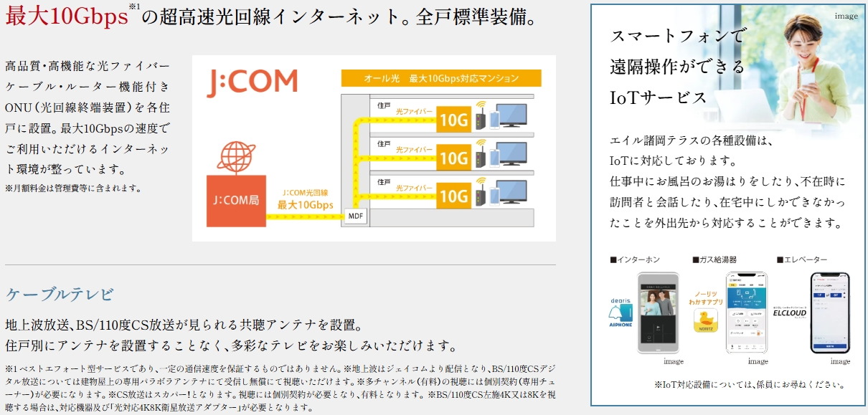Open the NORITZ wakasu duck app icon
Screen dimensions: 868x415
coord(705,320)
